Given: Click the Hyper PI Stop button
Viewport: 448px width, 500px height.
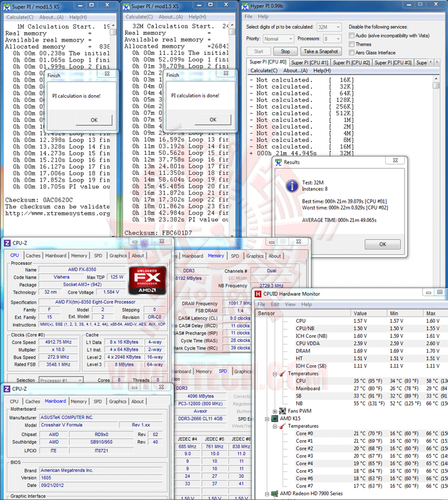Looking at the screenshot, I should point(286,52).
